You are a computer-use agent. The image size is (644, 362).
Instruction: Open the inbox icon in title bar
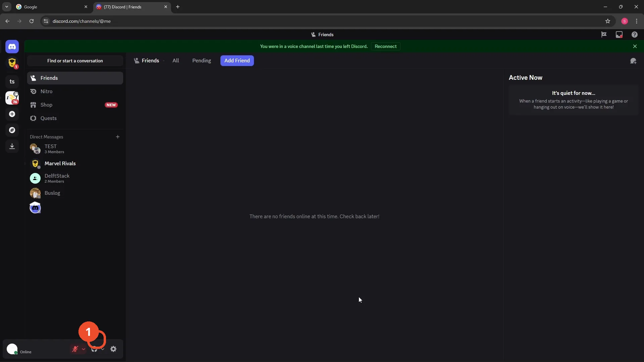pos(619,35)
